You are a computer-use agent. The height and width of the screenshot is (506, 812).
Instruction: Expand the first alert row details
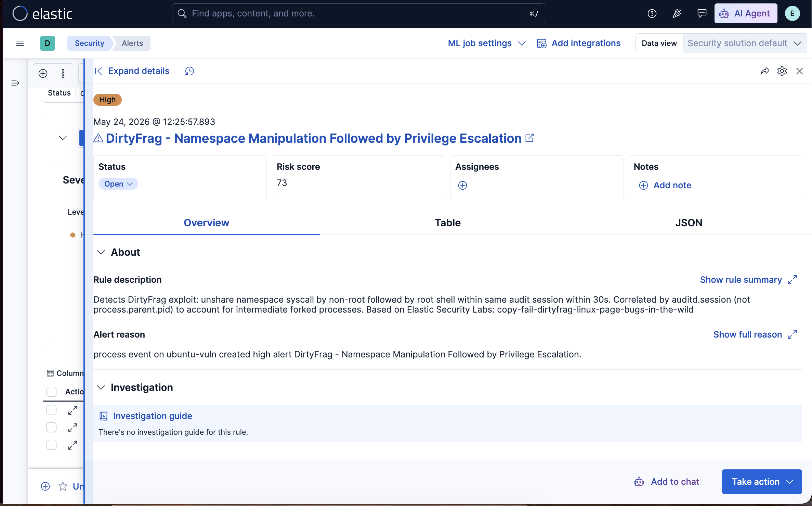[73, 410]
